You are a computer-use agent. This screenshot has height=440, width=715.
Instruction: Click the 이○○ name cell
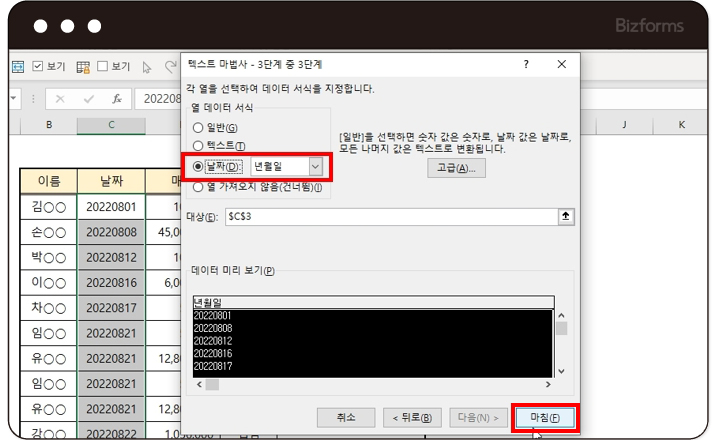click(x=49, y=283)
